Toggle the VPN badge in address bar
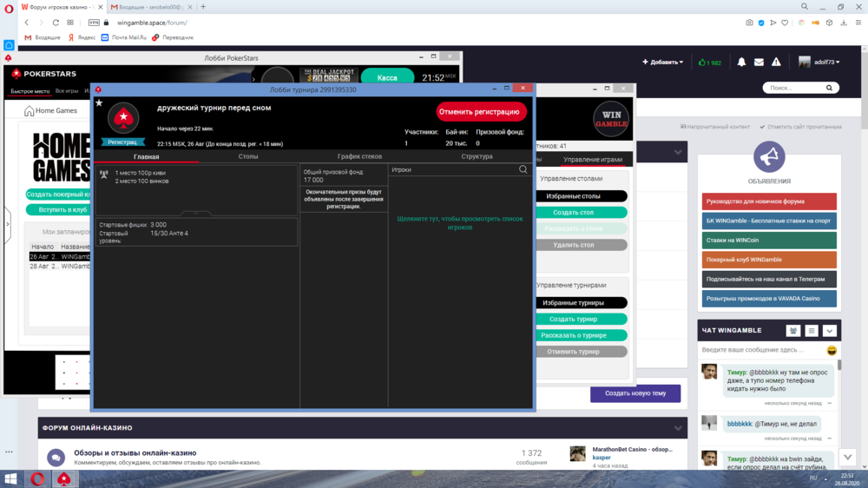The width and height of the screenshot is (868, 488). pos(93,23)
